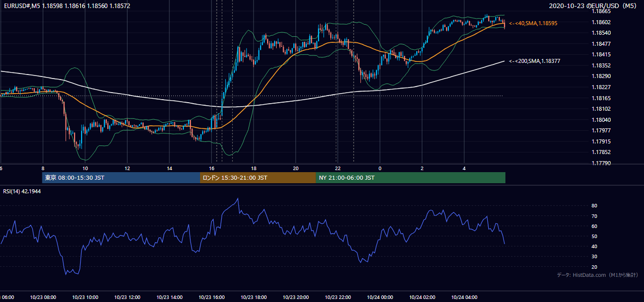Click the orange 40 SMA 1.18595 label
Image resolution: width=644 pixels, height=302 pixels.
point(533,23)
